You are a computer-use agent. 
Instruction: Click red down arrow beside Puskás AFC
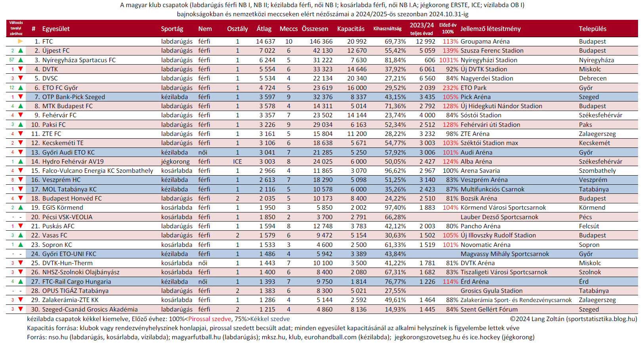pos(21,226)
